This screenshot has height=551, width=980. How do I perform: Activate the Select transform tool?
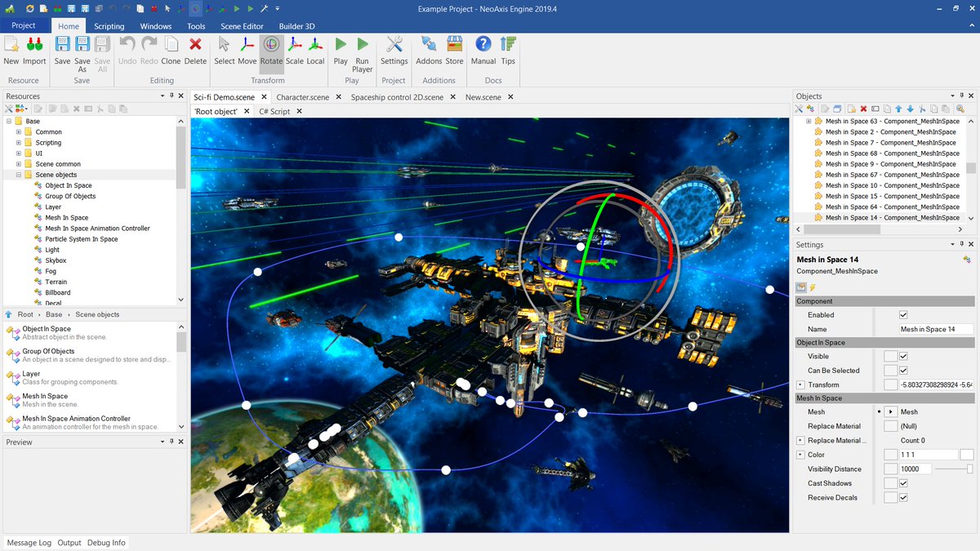[x=225, y=45]
